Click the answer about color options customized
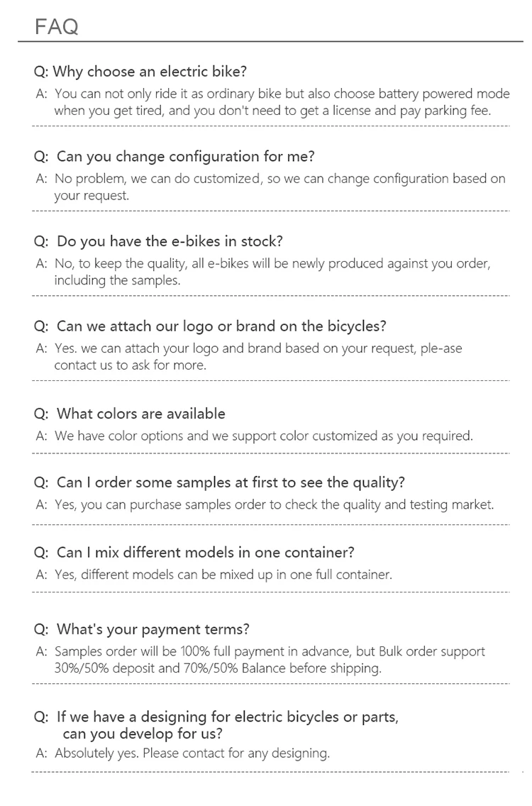 pos(263,436)
